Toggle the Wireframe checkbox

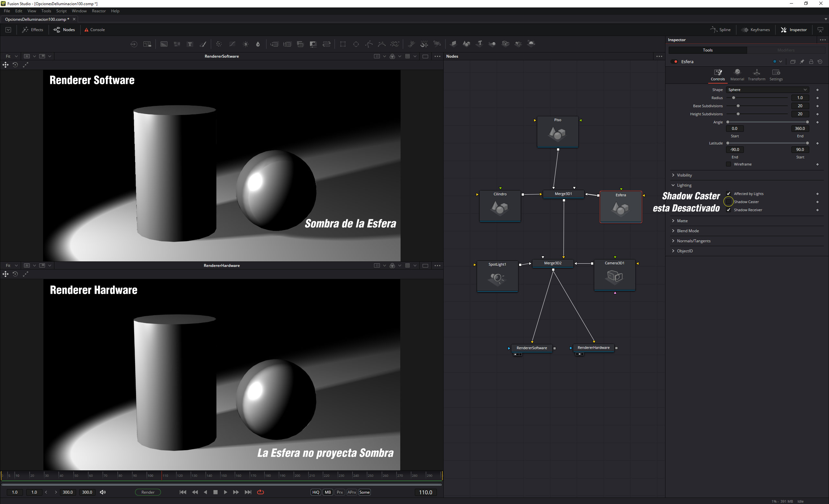(728, 164)
